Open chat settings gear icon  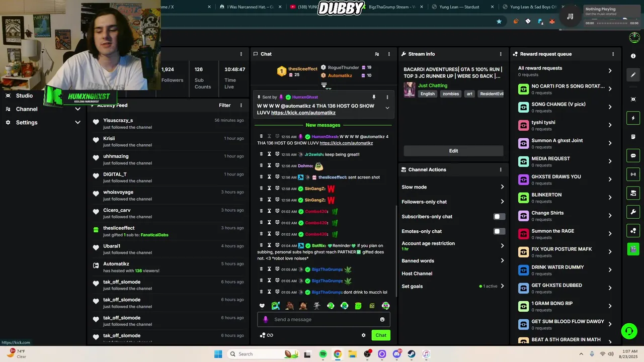click(363, 335)
